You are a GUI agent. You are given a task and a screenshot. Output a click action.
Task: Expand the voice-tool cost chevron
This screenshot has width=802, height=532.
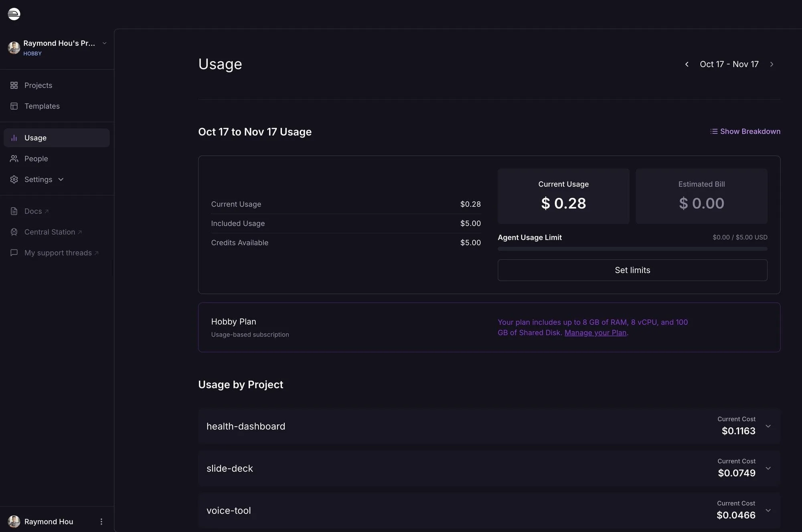[768, 510]
